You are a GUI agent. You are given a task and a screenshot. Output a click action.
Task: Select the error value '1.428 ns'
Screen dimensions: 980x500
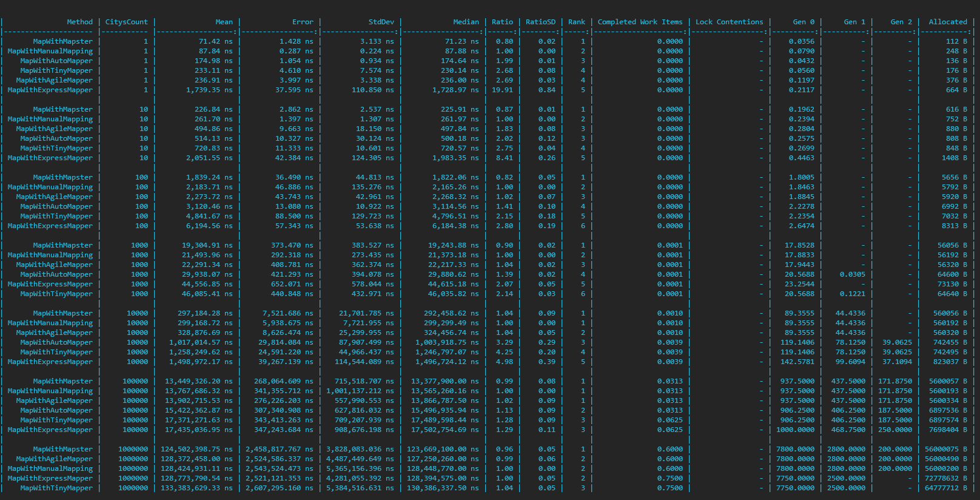coord(296,41)
